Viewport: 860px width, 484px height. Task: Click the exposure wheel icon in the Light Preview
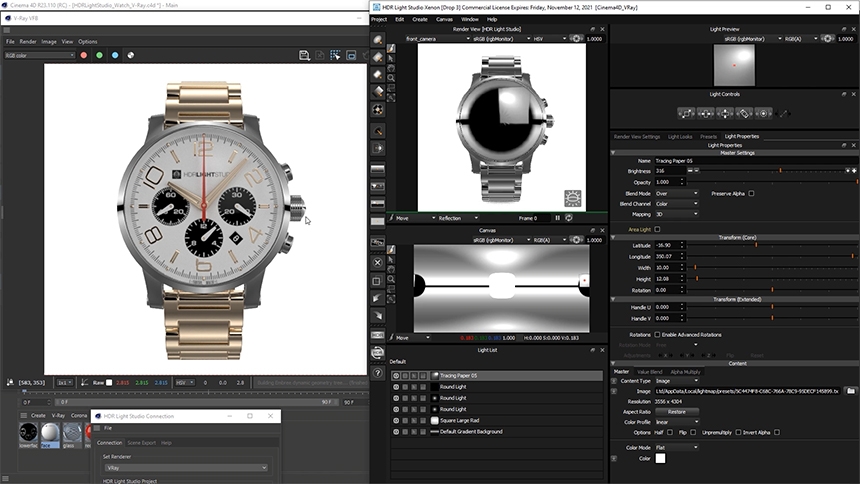coord(828,38)
